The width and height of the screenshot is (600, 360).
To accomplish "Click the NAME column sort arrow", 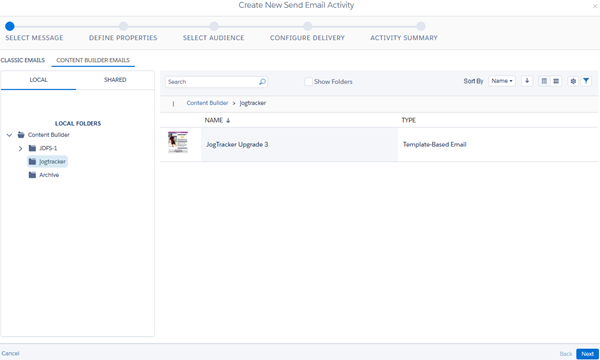I will click(x=228, y=121).
